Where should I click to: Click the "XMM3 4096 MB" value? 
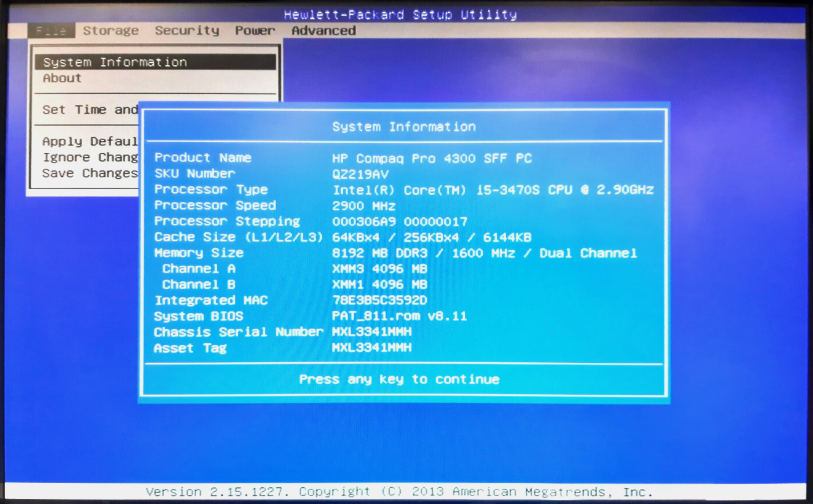pos(380,269)
